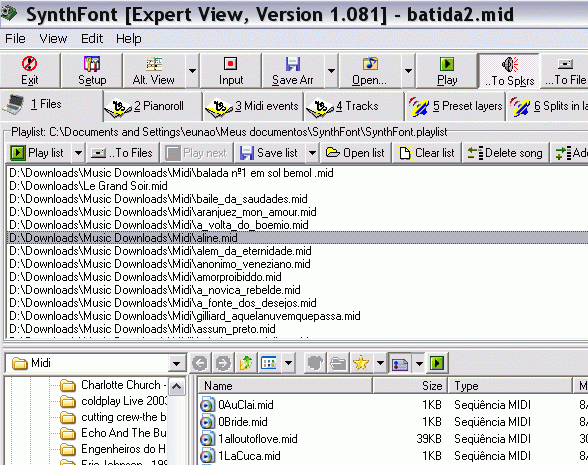Switch to the 2 Pianoroll tab
Image resolution: width=588 pixels, height=465 pixels.
coord(153,106)
